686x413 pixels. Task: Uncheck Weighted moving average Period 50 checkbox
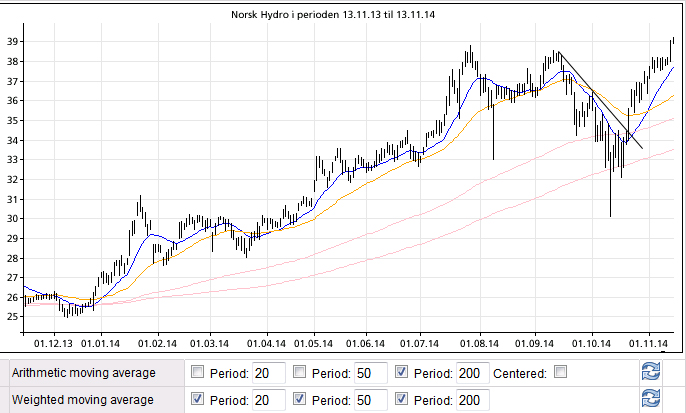pyautogui.click(x=299, y=400)
